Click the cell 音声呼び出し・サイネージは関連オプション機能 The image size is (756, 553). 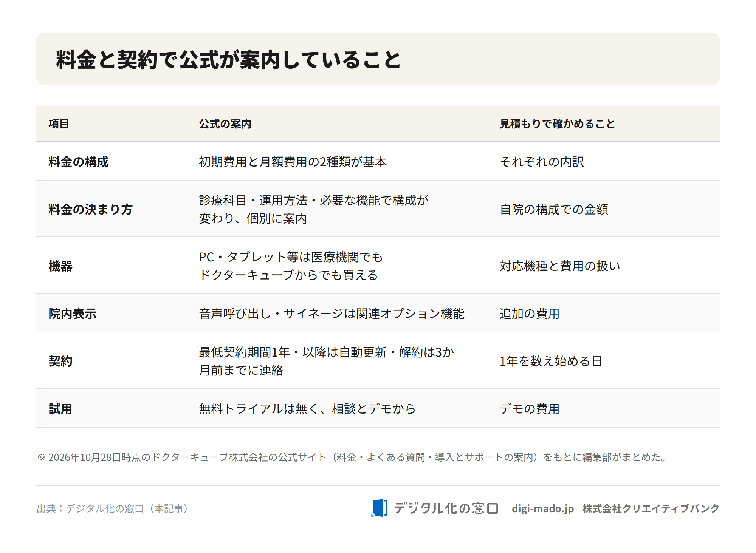tap(332, 314)
